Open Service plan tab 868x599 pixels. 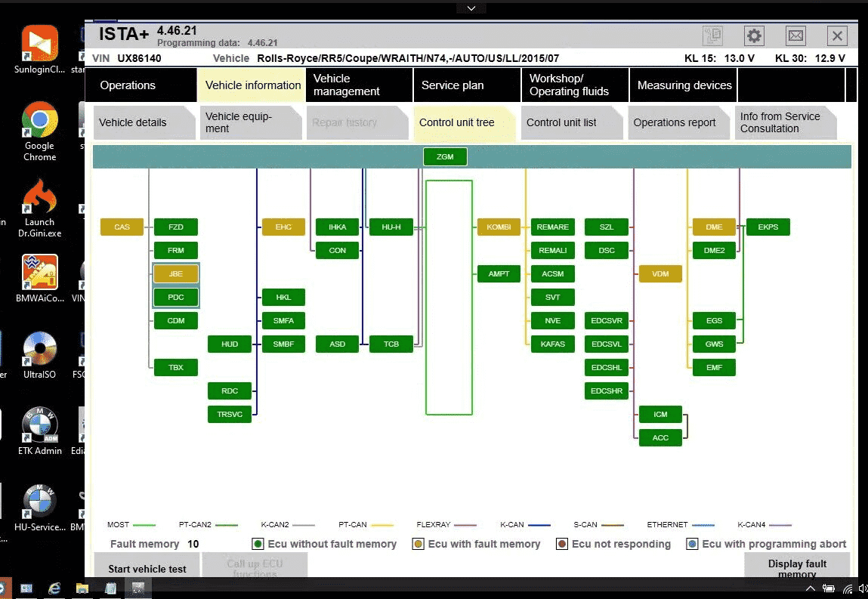467,85
